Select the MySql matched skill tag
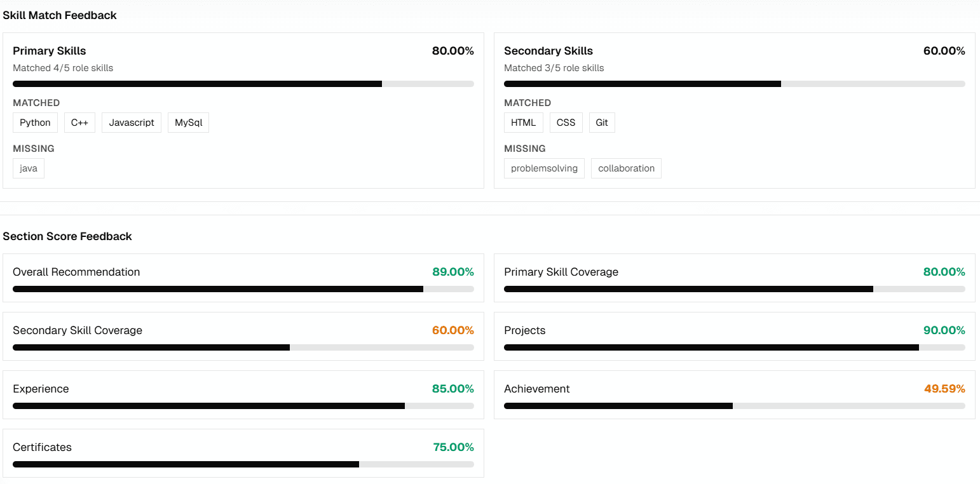Viewport: 980px width, 484px height. click(x=189, y=123)
